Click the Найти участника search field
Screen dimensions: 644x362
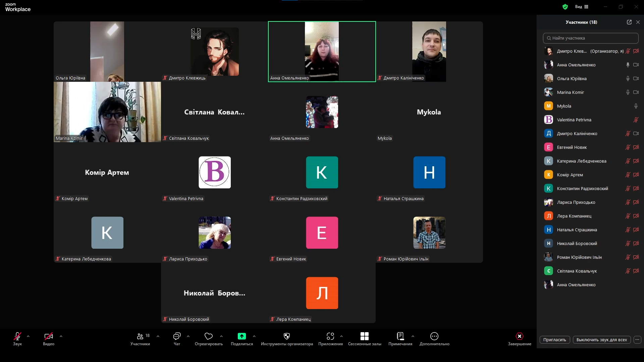591,38
